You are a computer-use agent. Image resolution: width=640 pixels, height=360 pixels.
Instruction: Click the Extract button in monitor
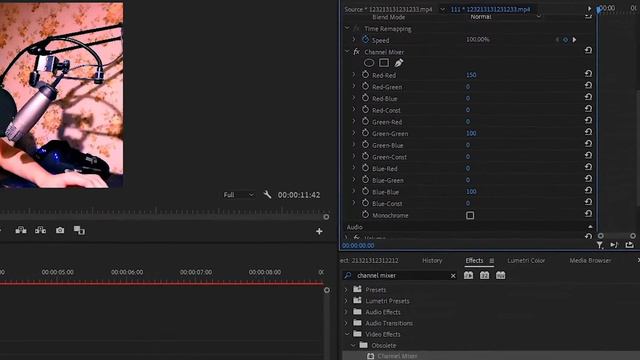pyautogui.click(x=40, y=230)
